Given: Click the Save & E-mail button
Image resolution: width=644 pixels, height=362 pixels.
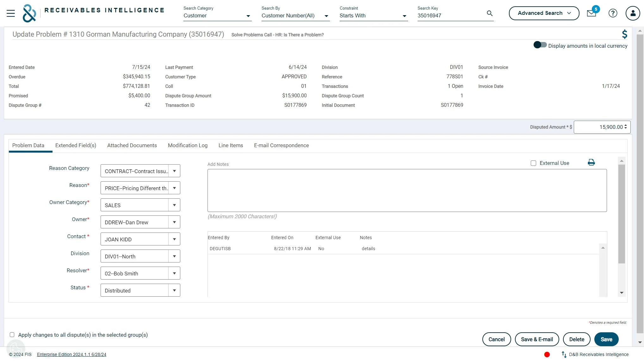Looking at the screenshot, I should (x=537, y=339).
